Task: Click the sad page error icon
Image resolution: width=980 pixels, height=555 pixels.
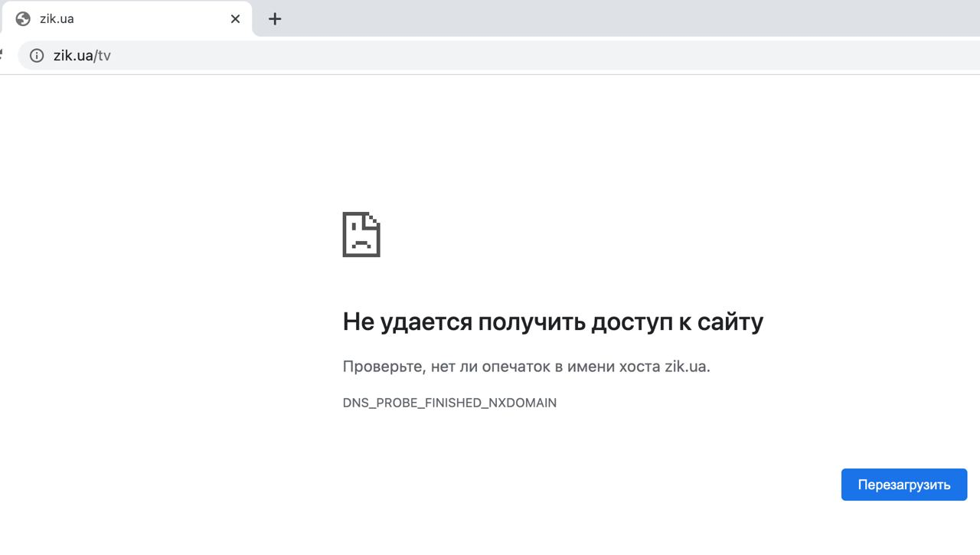Action: coord(361,234)
